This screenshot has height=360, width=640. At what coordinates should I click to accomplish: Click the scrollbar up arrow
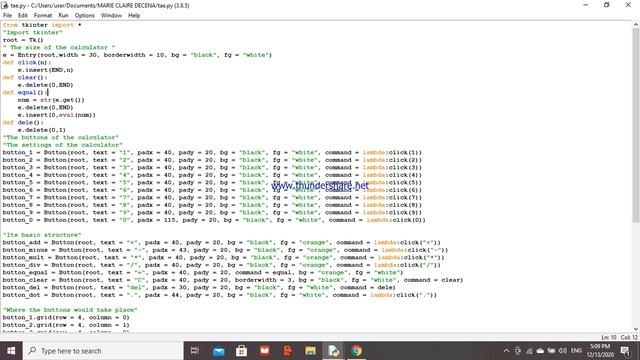(x=636, y=25)
